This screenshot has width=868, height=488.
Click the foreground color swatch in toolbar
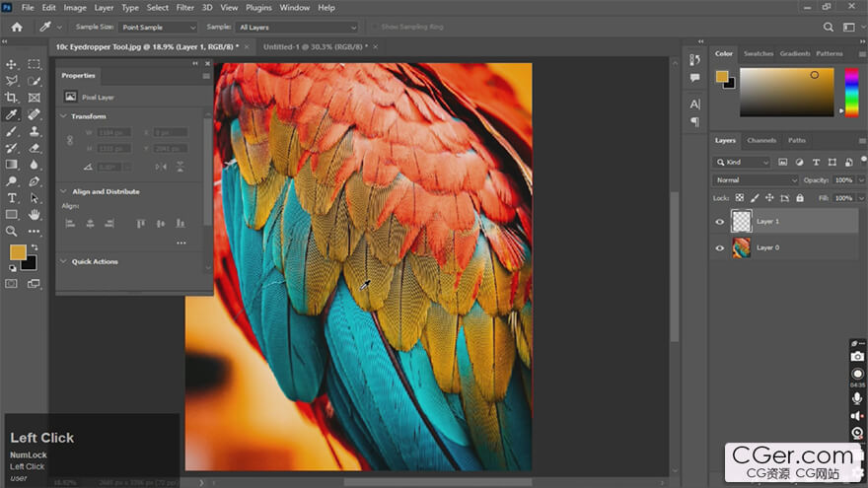coord(18,252)
